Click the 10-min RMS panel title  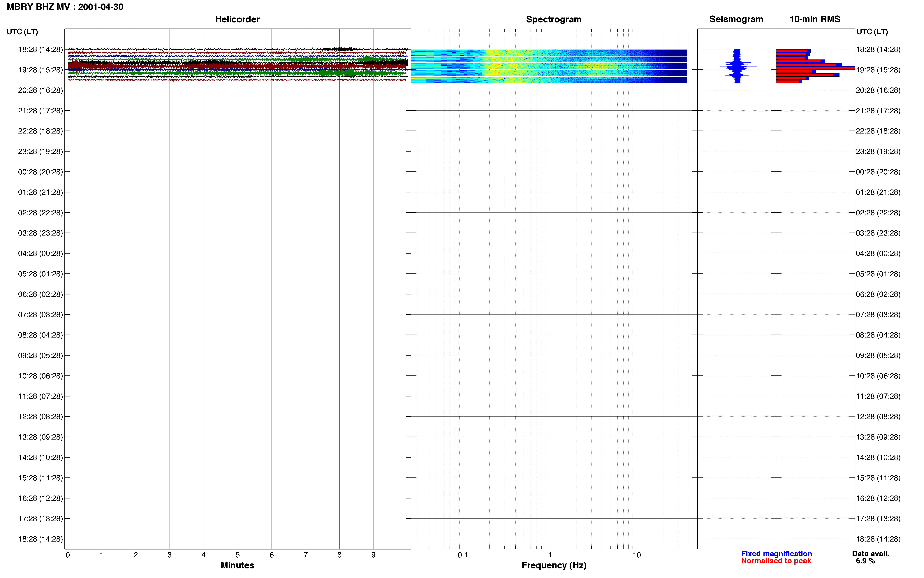pos(815,19)
